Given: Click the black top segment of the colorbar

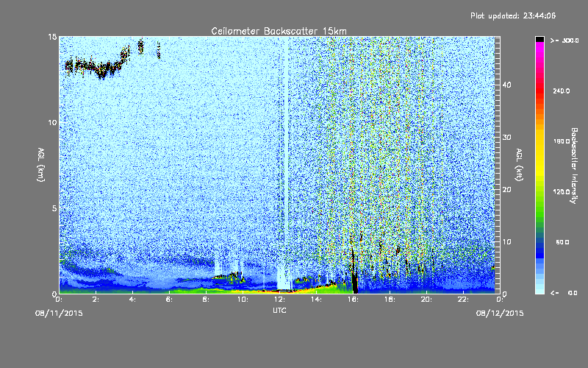Looking at the screenshot, I should [x=539, y=39].
